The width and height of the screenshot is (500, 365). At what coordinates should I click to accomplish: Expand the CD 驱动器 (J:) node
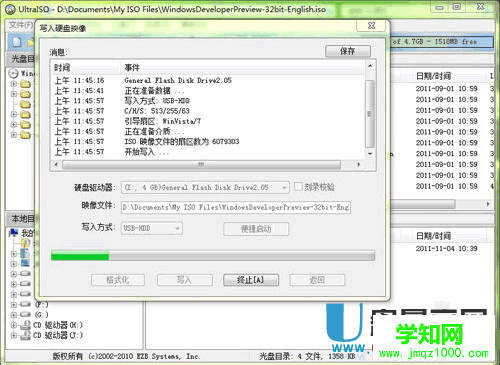(x=14, y=335)
